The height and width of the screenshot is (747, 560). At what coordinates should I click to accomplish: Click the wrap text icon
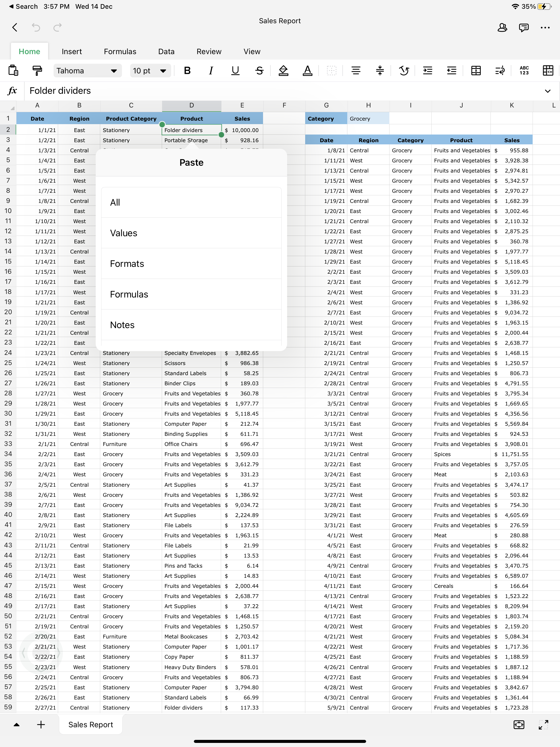[500, 71]
